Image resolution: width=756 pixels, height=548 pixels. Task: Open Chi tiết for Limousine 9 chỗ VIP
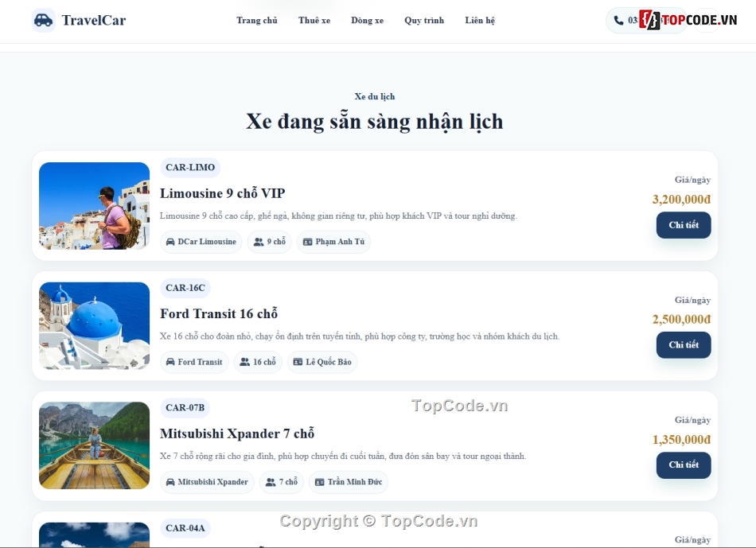684,225
